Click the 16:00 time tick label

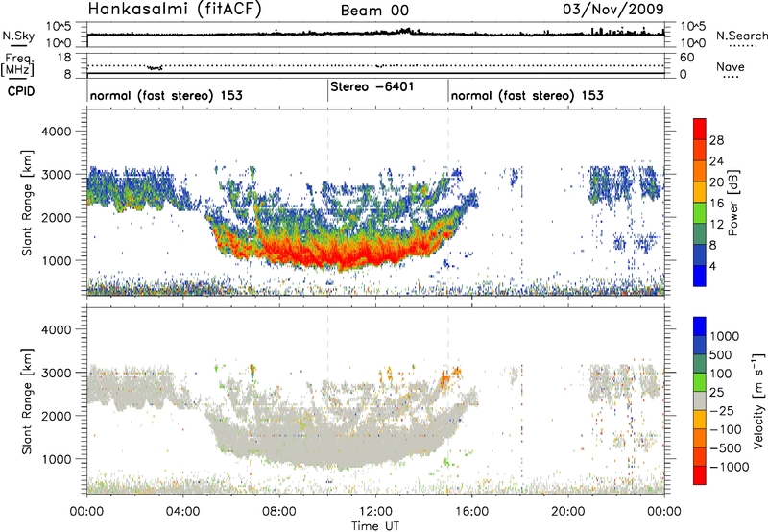471,512
